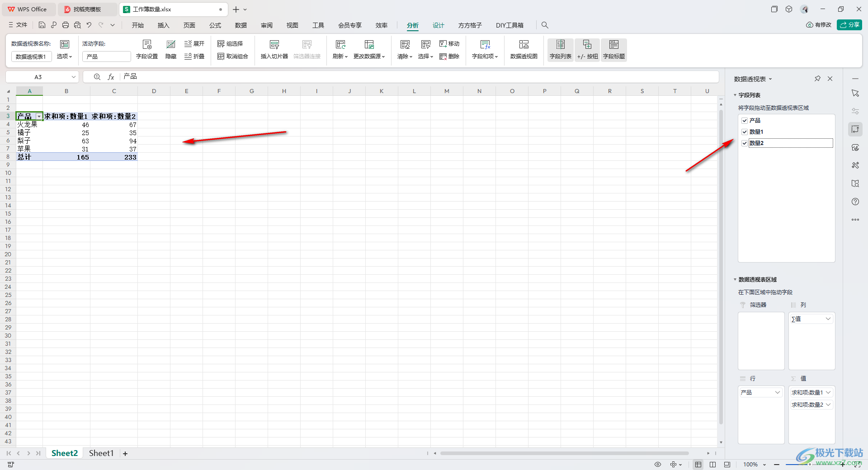This screenshot has height=470, width=868.
Task: Click the 活动字段 input box
Action: (x=107, y=56)
